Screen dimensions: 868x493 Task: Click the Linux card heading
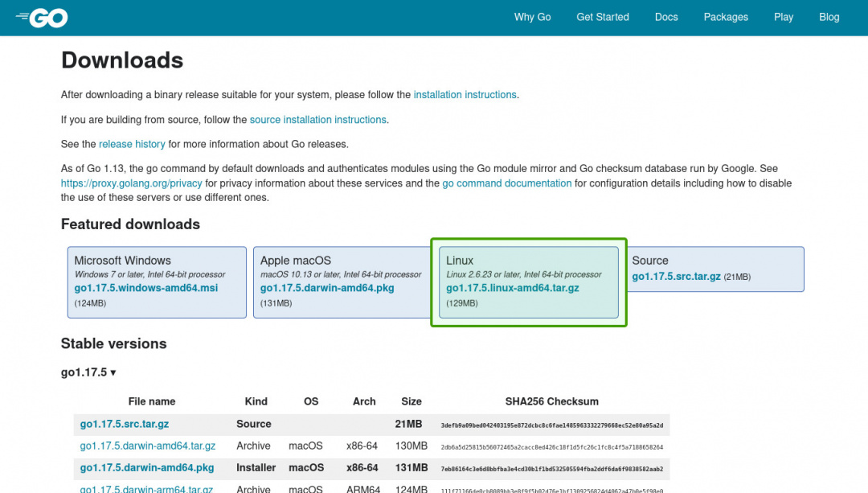[x=460, y=261]
